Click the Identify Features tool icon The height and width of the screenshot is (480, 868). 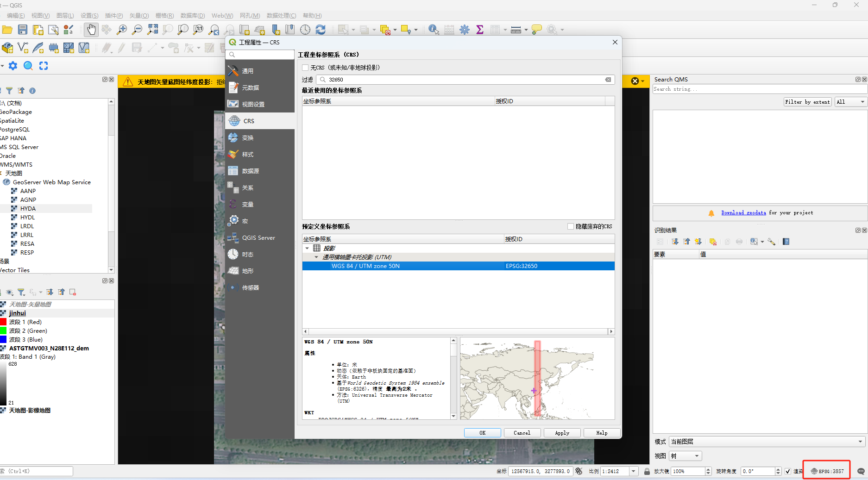click(x=434, y=30)
